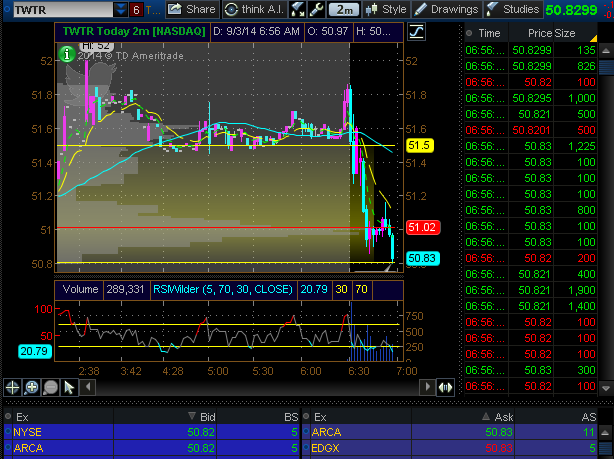The image size is (614, 459).
Task: Click the gear dot beside Time header
Action: coord(469,33)
